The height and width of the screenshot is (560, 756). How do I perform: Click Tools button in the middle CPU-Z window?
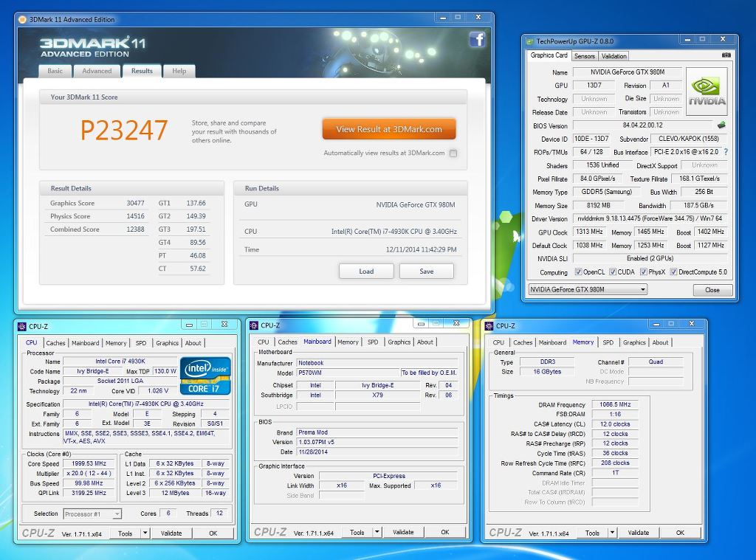(x=357, y=532)
